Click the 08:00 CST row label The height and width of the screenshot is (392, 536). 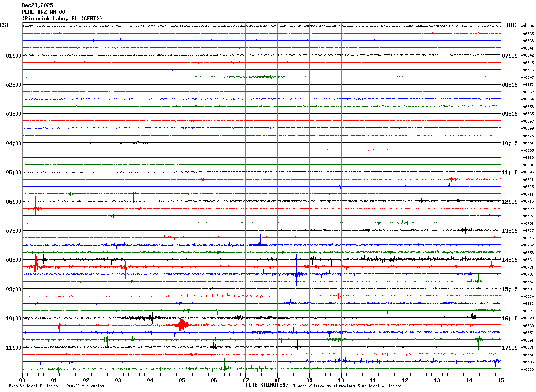tap(14, 260)
